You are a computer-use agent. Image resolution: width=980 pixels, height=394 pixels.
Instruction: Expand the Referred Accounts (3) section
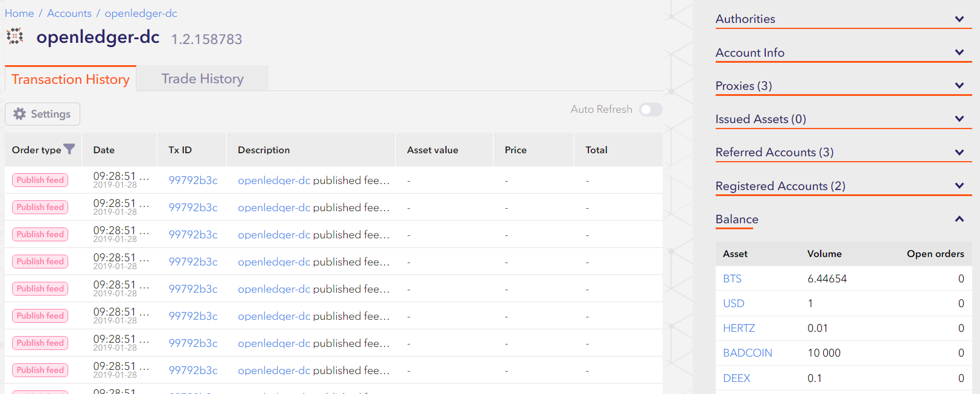tap(844, 153)
